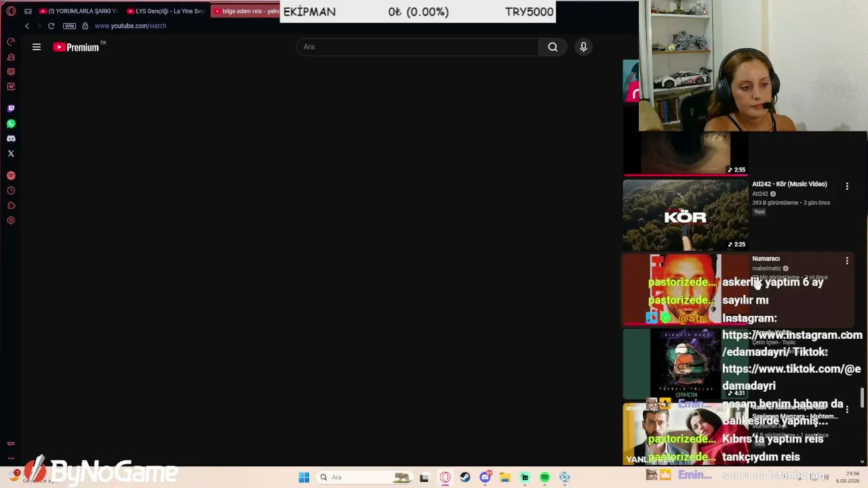Open options menu for Numaracı video

click(847, 260)
